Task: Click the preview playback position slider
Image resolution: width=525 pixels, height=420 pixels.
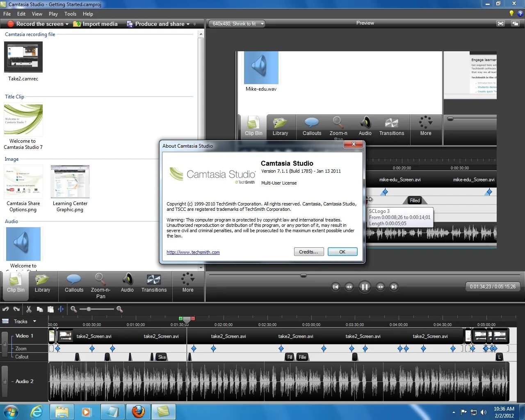Action: 304,275
